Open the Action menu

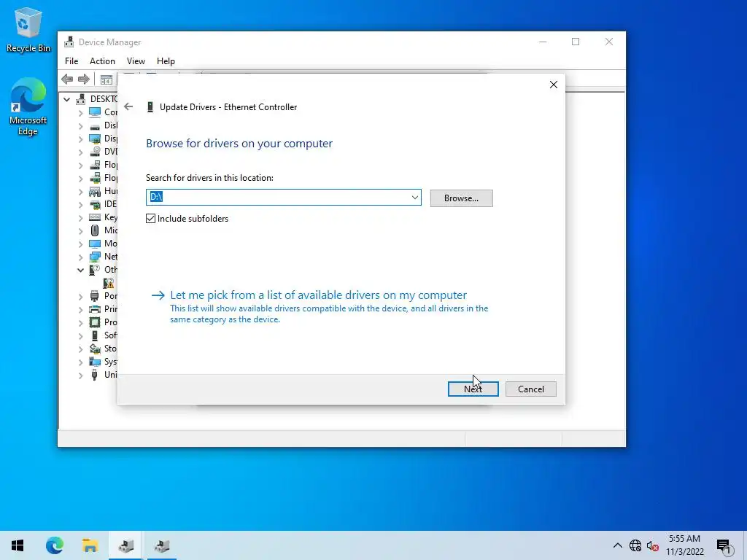point(102,61)
